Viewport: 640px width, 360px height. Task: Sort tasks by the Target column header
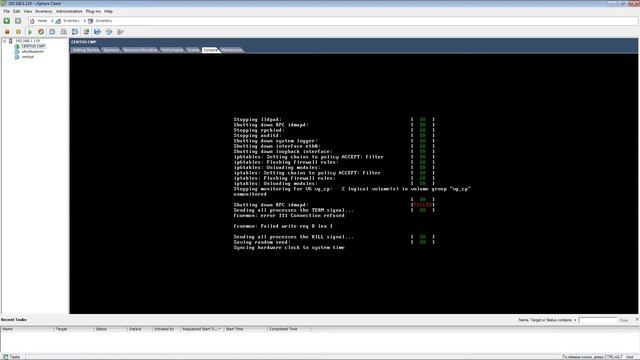(x=74, y=329)
